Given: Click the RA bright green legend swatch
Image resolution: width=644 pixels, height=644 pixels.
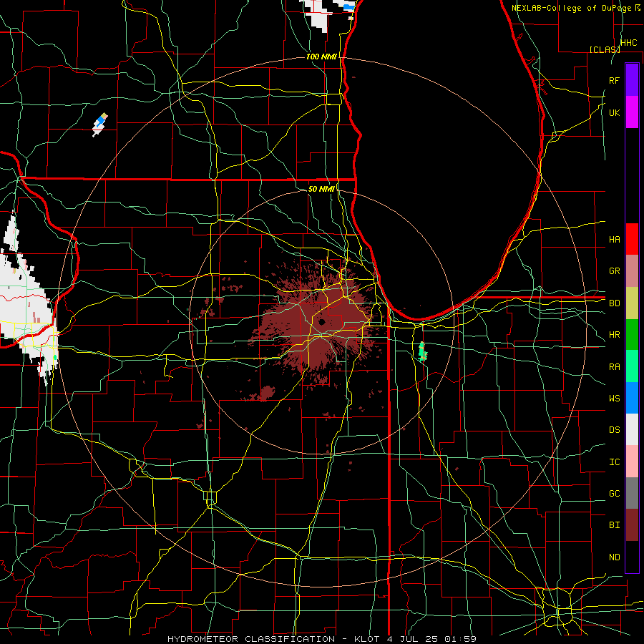Looking at the screenshot, I should click(x=632, y=366).
